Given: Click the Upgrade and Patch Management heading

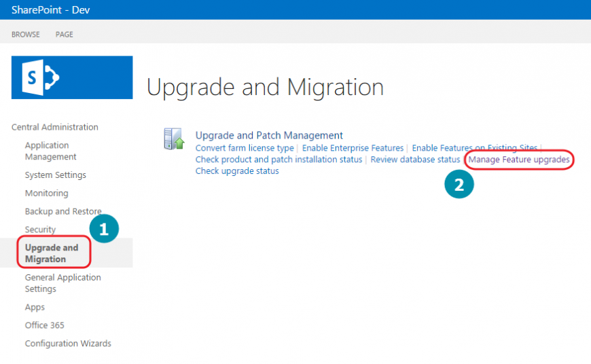Looking at the screenshot, I should click(269, 135).
